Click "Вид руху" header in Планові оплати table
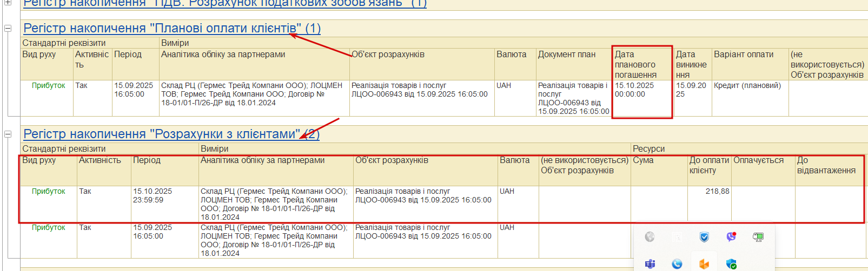 click(47, 64)
